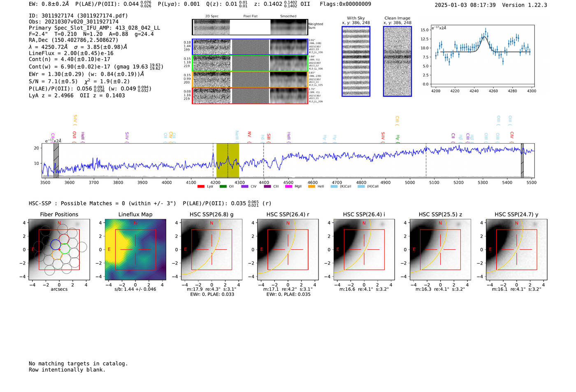Click the hatched gray band near 5460 Å

(523, 160)
